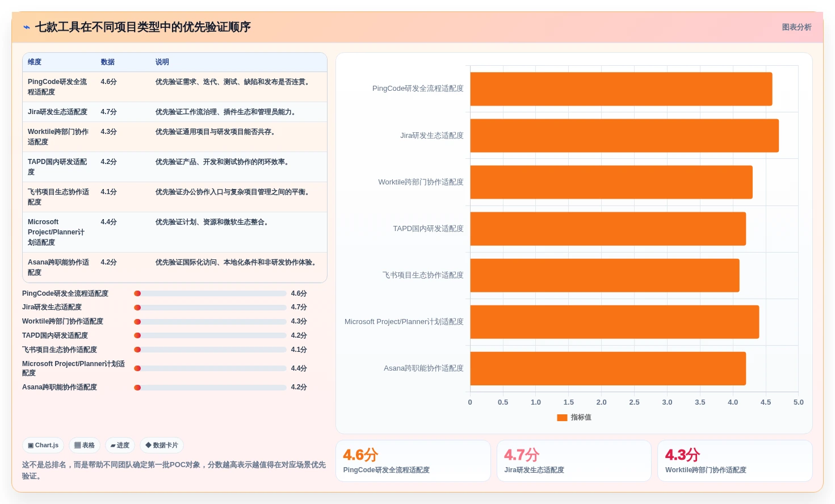Click the 指标值 legend label
The image size is (835, 504).
581,418
